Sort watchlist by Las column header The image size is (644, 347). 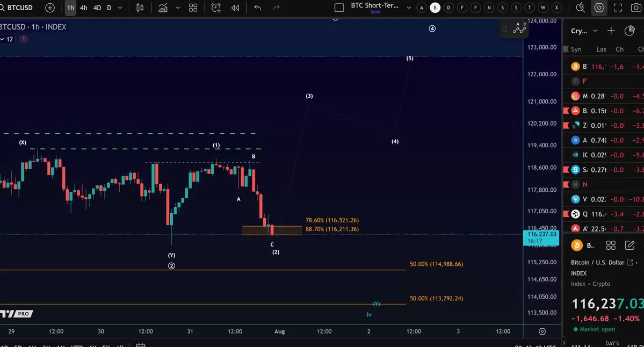[x=601, y=49]
